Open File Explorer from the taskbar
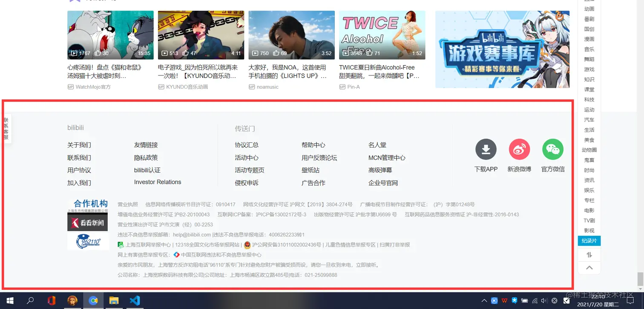This screenshot has width=644, height=309. [114, 300]
